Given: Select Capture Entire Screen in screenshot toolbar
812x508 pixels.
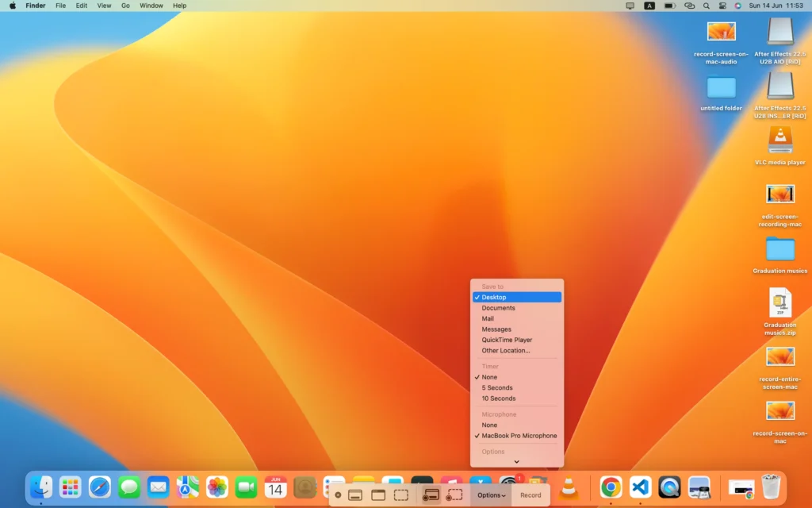Looking at the screenshot, I should pyautogui.click(x=355, y=495).
